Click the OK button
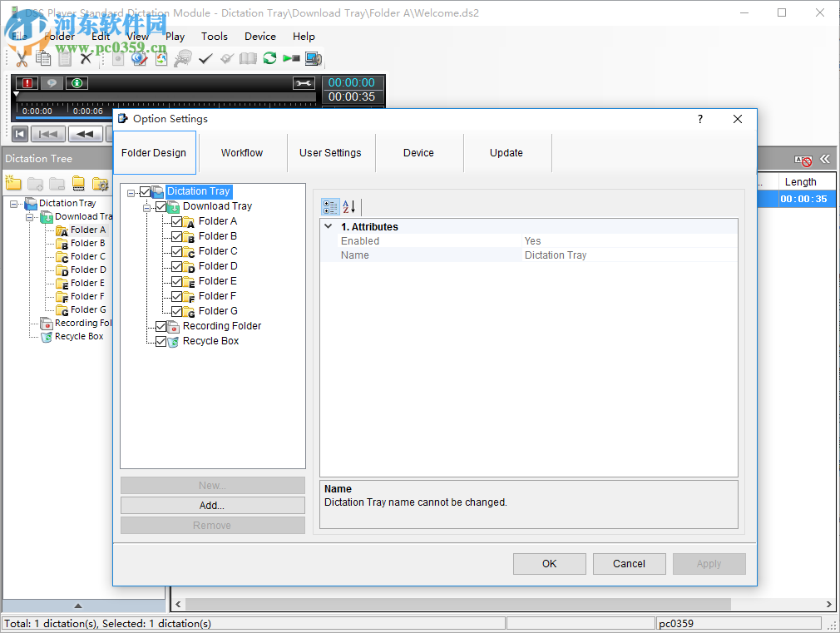 (x=549, y=564)
